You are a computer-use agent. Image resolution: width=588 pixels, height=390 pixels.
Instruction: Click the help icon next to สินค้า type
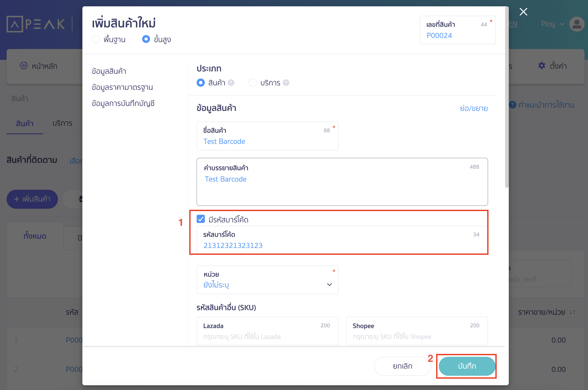tap(231, 82)
